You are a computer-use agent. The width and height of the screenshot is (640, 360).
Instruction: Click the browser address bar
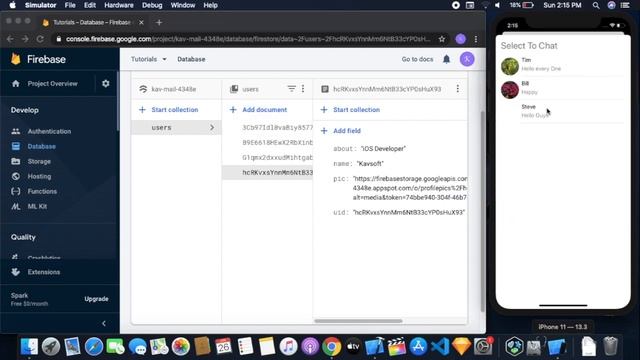pos(248,39)
